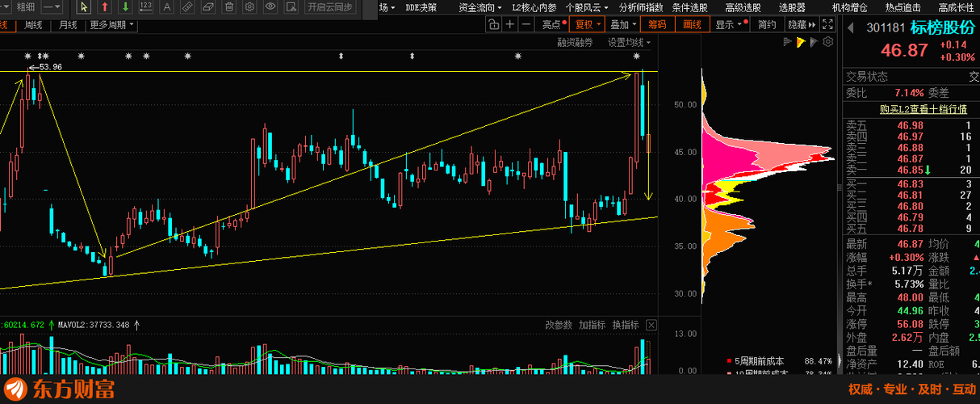Click the 亮点 highlights button
Viewport: 980px width, 404px height.
[554, 24]
